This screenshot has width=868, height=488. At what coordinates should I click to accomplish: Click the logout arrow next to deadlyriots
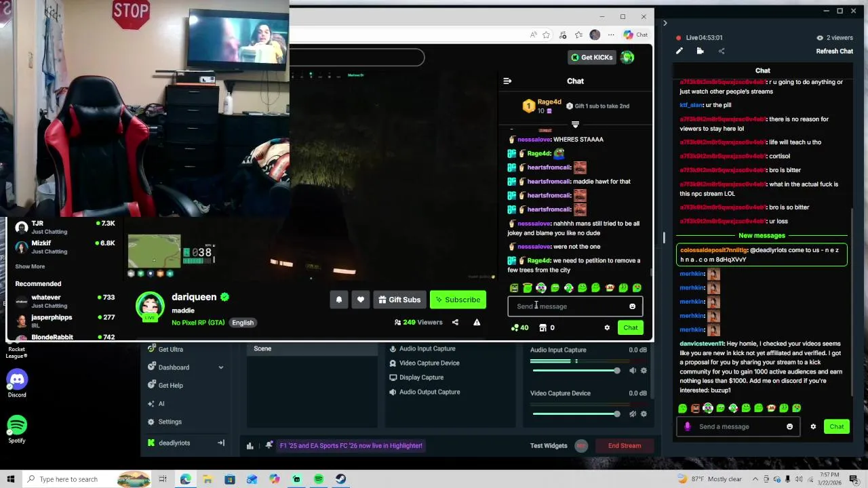pyautogui.click(x=220, y=443)
